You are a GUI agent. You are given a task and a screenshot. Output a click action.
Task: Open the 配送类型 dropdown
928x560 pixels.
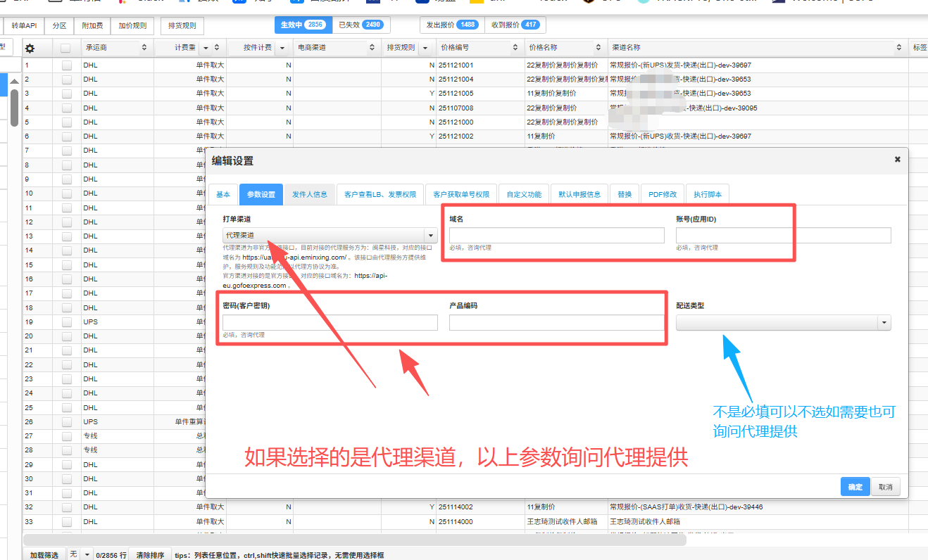coord(784,322)
